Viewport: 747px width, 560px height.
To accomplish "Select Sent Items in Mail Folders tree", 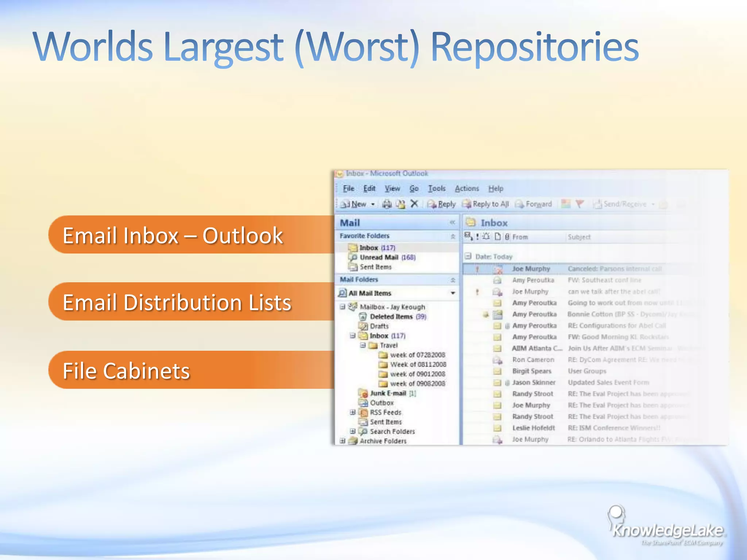I will coord(380,422).
